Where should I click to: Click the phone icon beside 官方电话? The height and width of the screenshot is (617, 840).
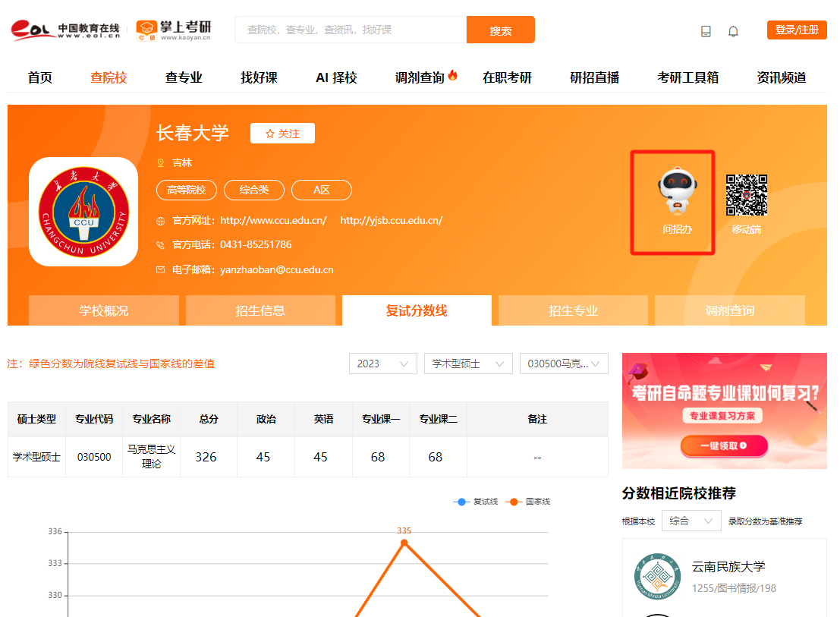point(160,245)
